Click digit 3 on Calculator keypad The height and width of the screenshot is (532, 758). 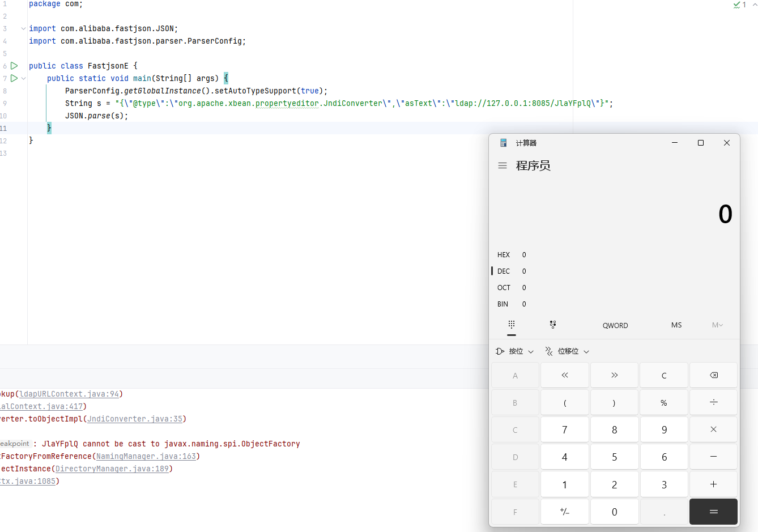(x=664, y=484)
